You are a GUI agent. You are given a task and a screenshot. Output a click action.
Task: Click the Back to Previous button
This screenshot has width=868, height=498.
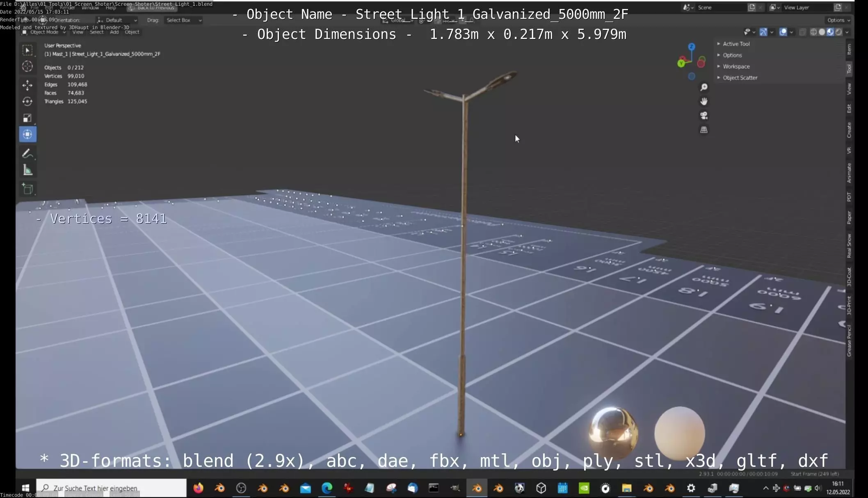pyautogui.click(x=152, y=7)
